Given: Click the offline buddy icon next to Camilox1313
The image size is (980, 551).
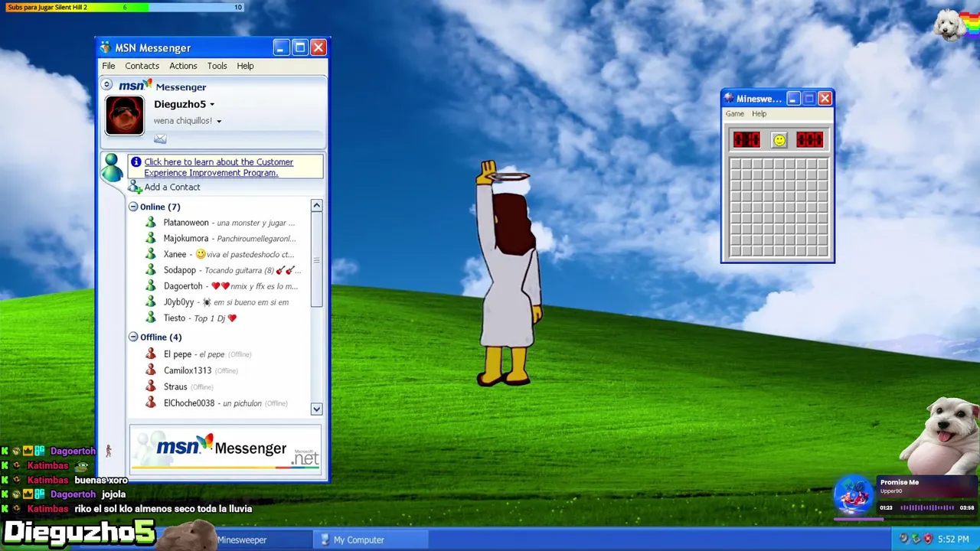Looking at the screenshot, I should coord(151,370).
